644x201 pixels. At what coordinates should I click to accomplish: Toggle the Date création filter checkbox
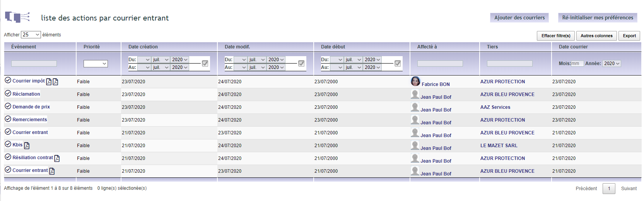(x=205, y=63)
